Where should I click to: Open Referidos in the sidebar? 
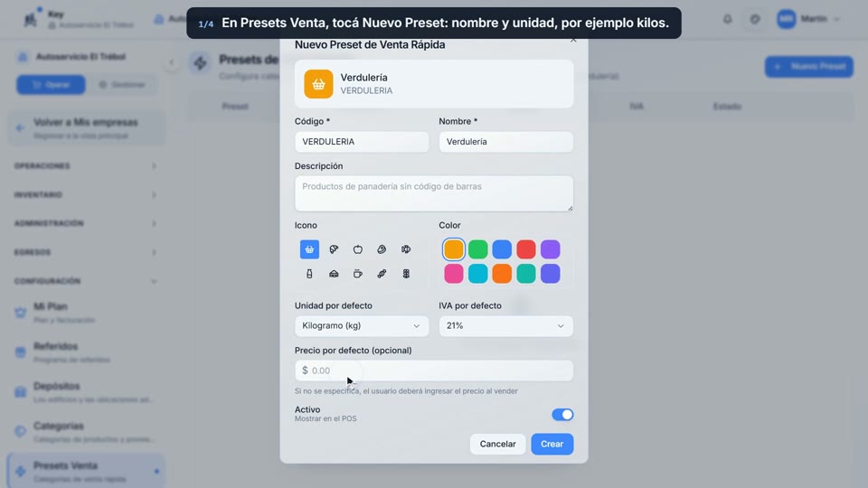point(86,352)
